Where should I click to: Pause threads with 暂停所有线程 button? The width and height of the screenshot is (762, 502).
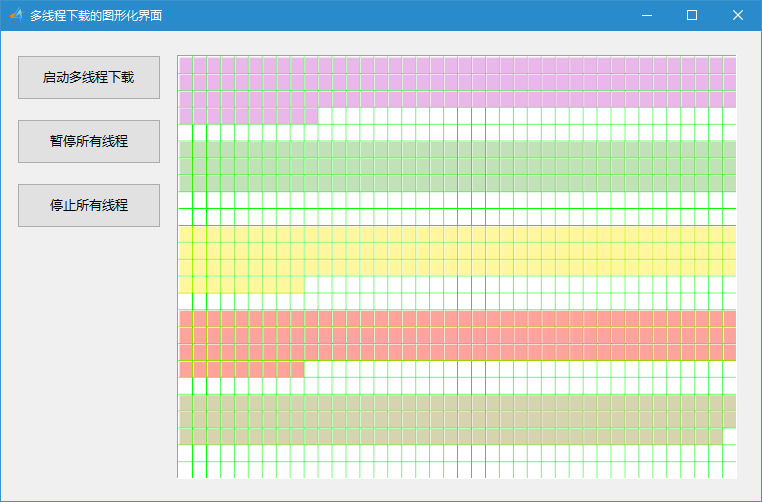click(x=89, y=141)
